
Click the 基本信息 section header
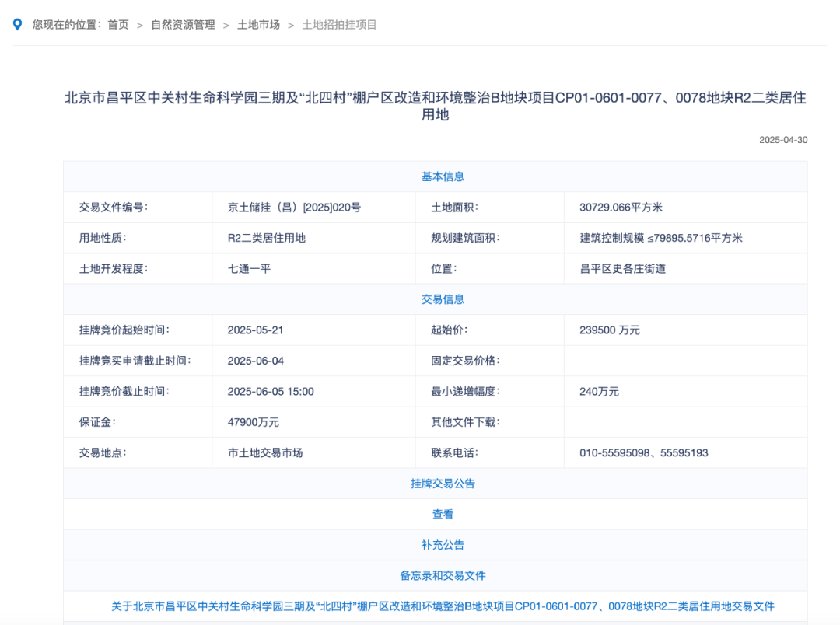[443, 176]
